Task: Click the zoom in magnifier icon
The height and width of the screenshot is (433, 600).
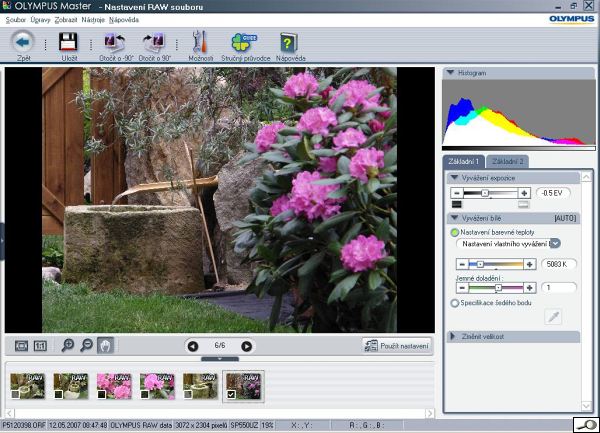Action: tap(68, 345)
